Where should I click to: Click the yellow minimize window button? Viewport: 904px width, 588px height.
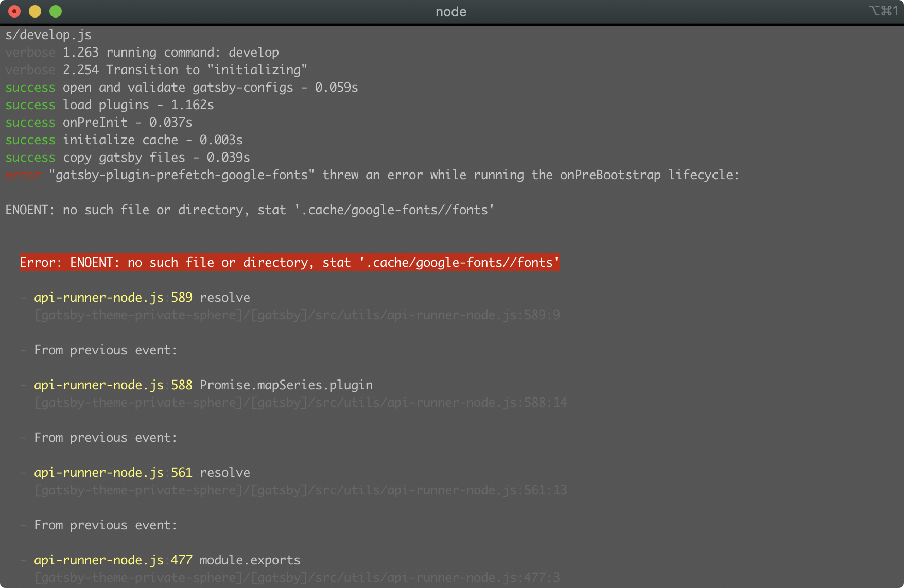[35, 11]
